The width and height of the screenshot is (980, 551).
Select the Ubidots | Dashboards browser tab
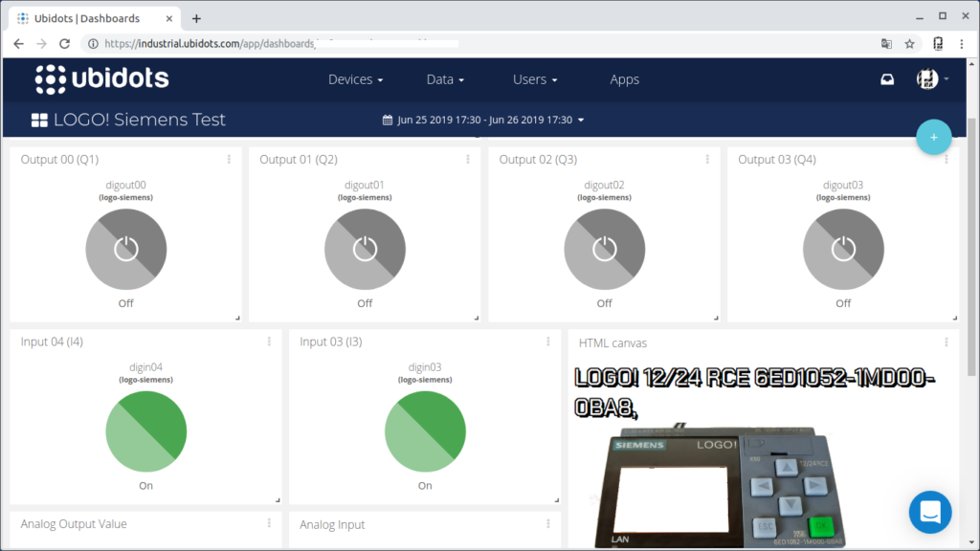(x=95, y=19)
